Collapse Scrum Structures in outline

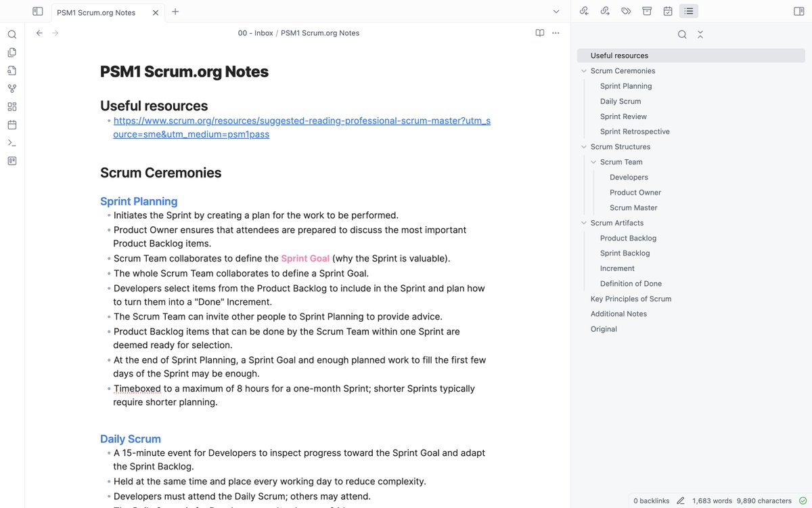584,147
